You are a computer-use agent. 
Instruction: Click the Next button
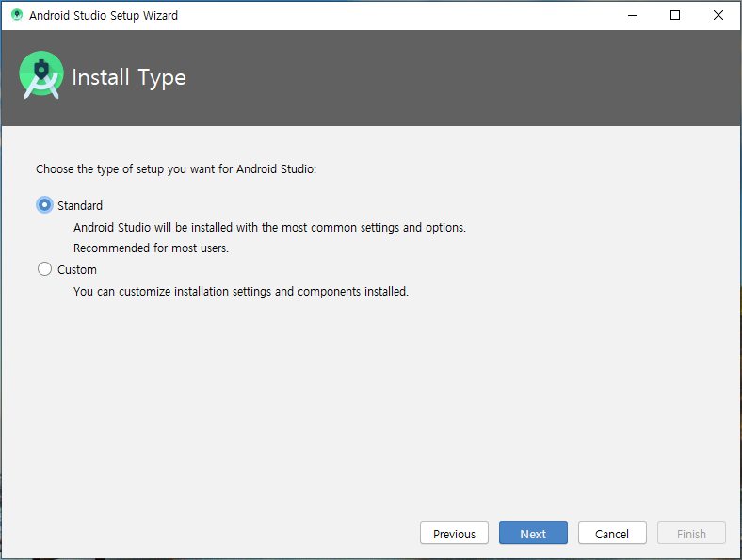coord(533,533)
